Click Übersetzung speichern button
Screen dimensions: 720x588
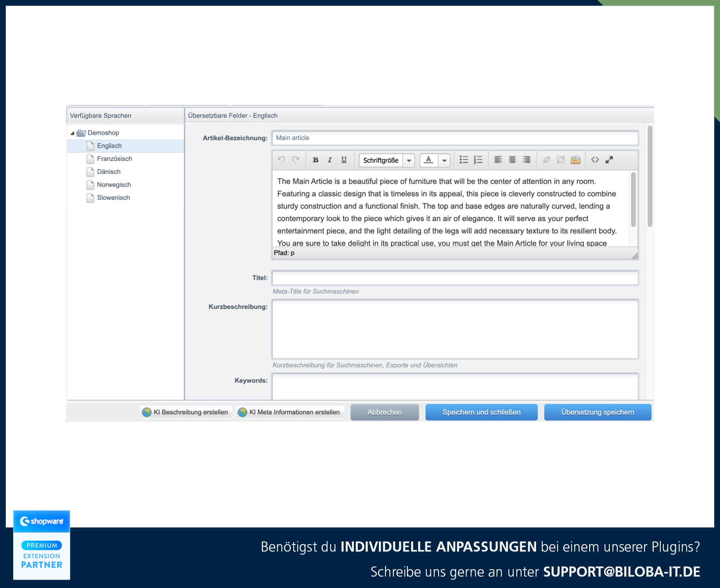click(x=598, y=412)
